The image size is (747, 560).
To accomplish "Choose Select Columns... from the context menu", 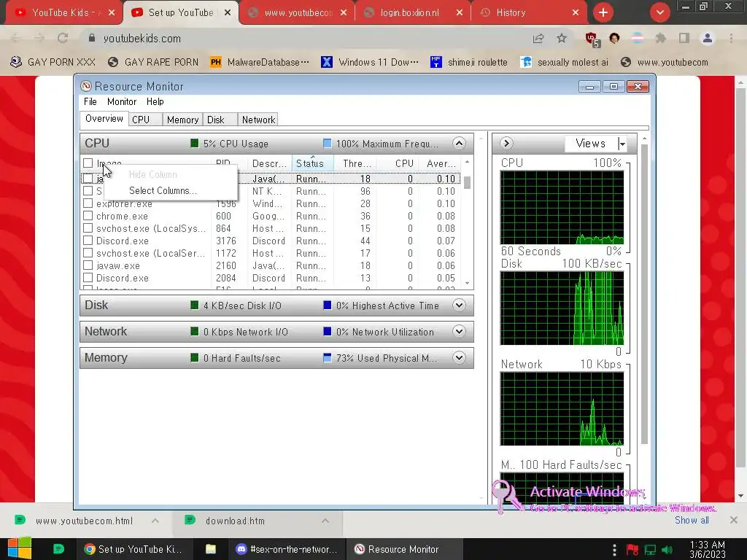I will point(163,190).
